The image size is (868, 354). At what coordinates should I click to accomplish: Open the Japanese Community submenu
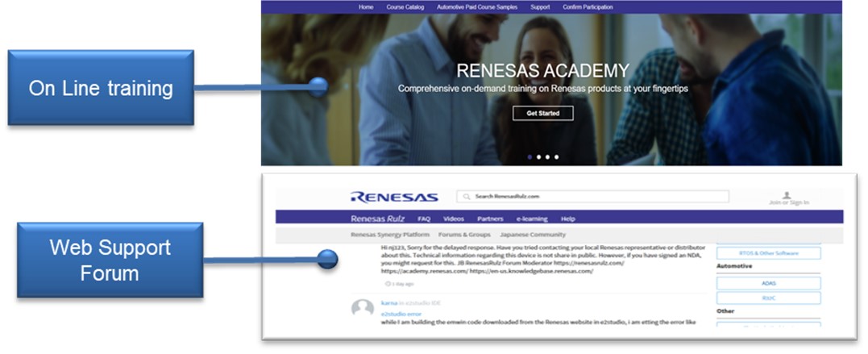click(x=533, y=235)
